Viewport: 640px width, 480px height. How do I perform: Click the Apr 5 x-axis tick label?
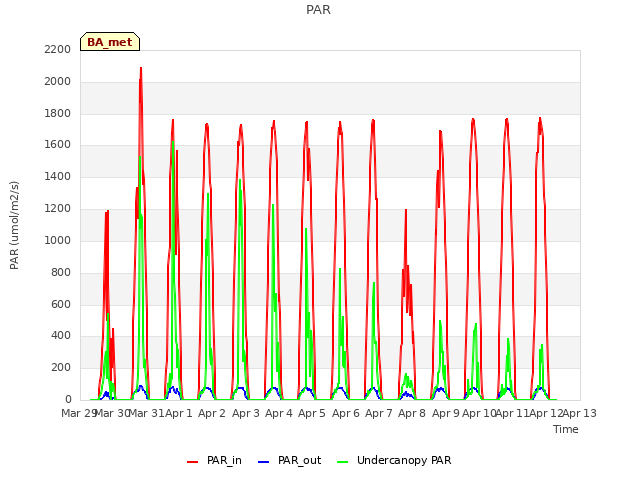(312, 413)
